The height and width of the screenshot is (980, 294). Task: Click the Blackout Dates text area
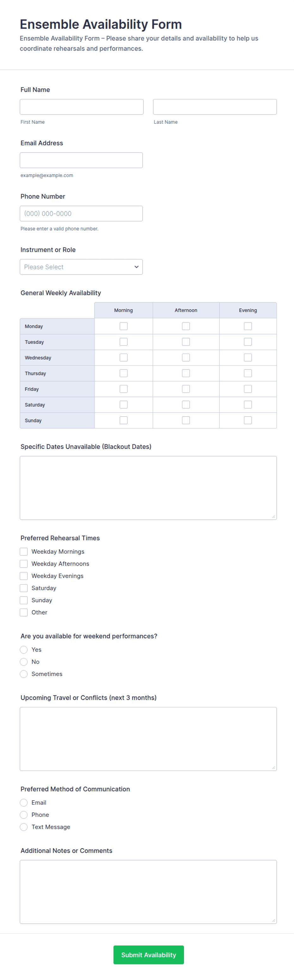(148, 488)
